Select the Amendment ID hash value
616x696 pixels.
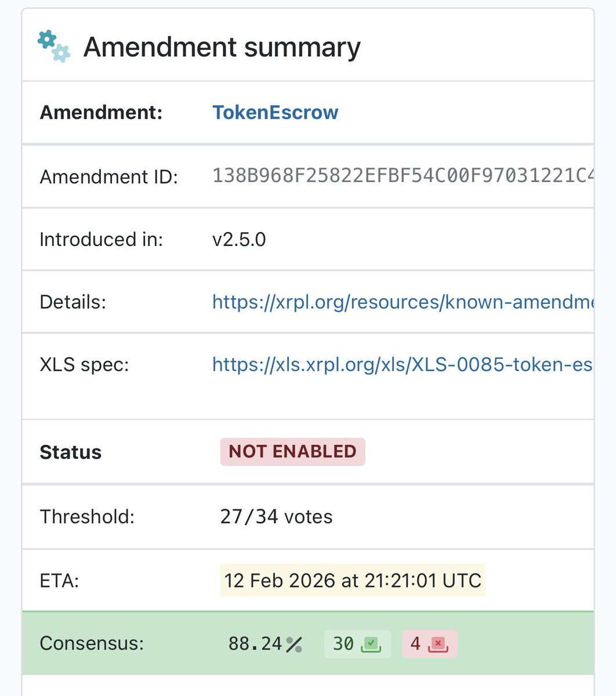pos(403,176)
